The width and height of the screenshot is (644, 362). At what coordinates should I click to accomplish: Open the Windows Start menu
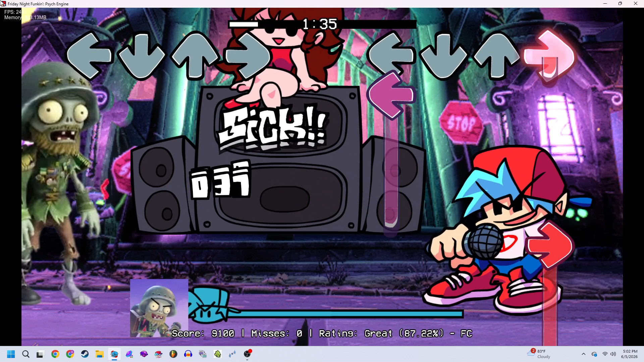[11, 354]
